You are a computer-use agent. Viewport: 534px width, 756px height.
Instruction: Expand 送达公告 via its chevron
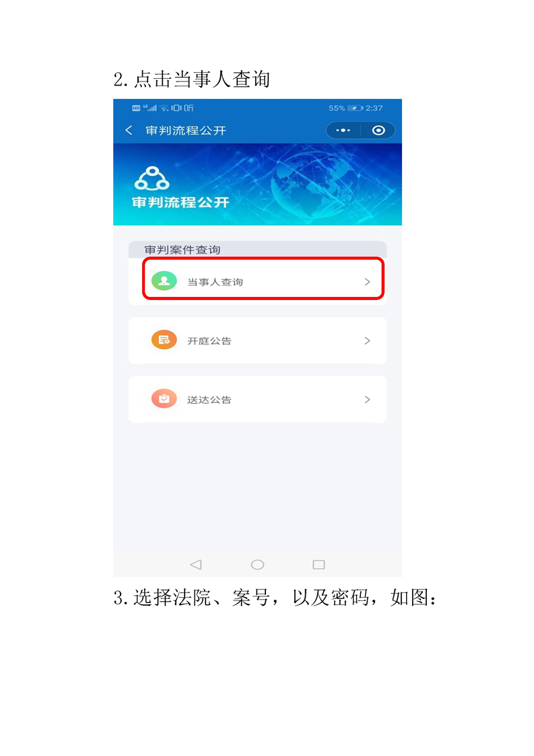(x=367, y=400)
